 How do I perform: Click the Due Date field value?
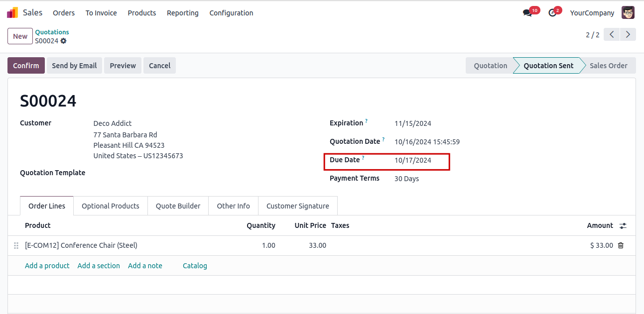tap(413, 160)
